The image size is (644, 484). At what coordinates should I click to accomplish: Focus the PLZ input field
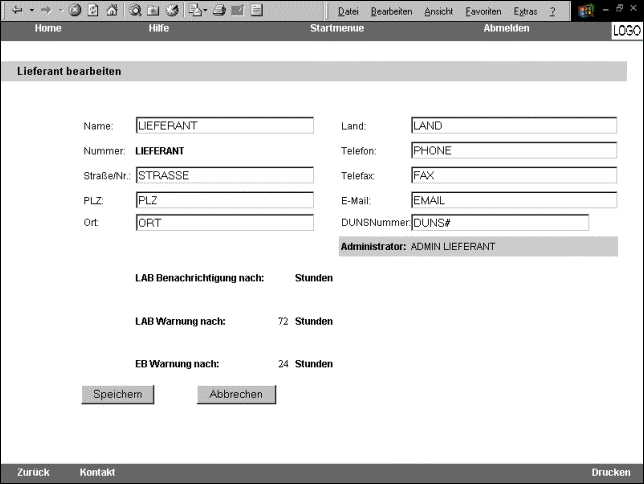point(225,200)
